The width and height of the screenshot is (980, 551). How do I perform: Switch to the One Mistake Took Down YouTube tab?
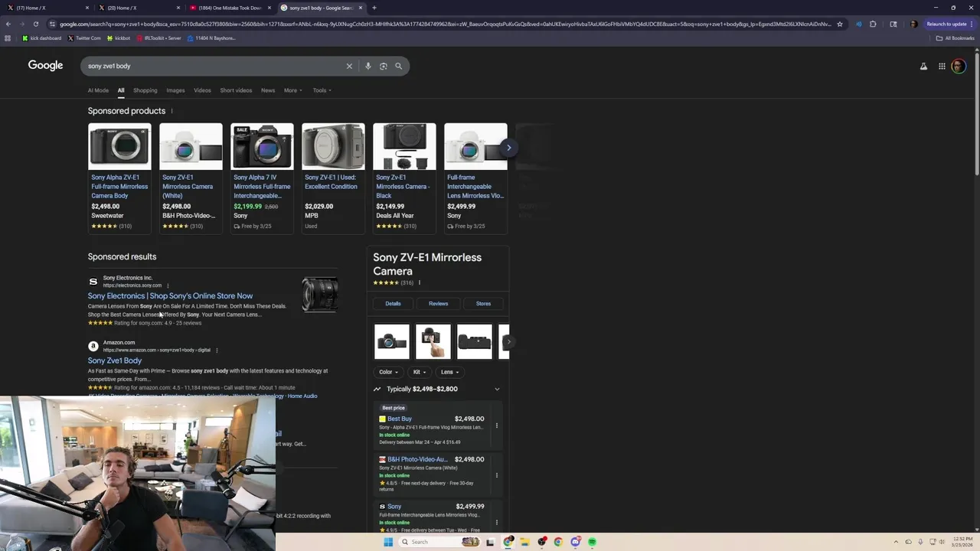click(x=230, y=8)
